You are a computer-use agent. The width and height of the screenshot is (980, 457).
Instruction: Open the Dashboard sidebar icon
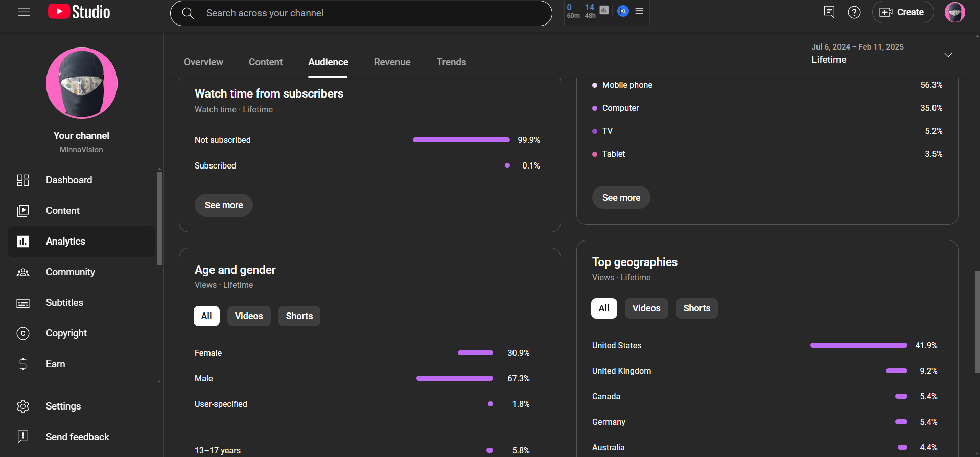pos(23,180)
